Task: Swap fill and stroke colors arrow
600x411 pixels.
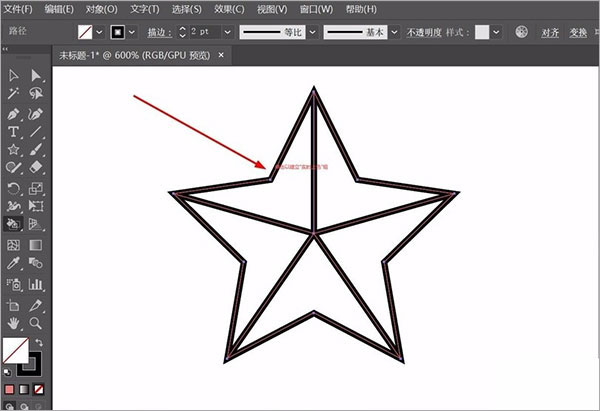Action: (x=40, y=342)
